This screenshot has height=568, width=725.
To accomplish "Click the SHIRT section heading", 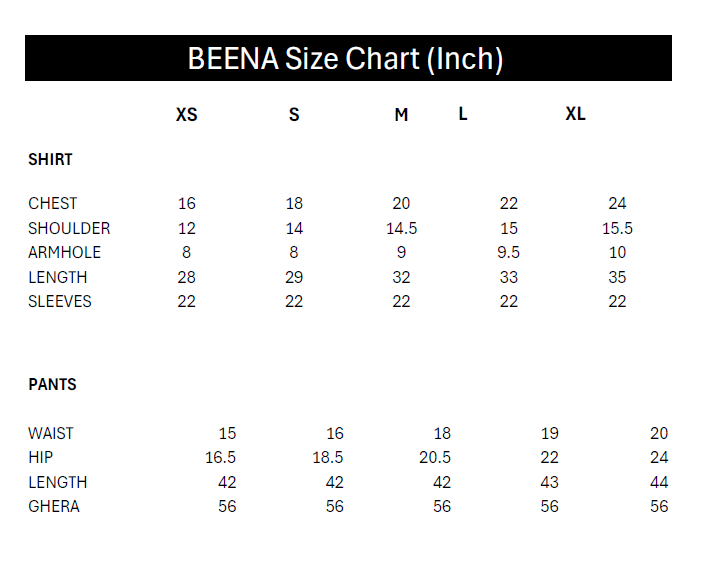I will pyautogui.click(x=50, y=159).
